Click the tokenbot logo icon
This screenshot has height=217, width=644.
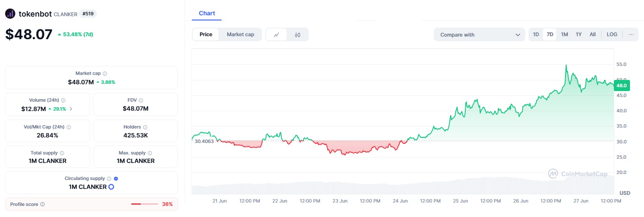pos(10,14)
